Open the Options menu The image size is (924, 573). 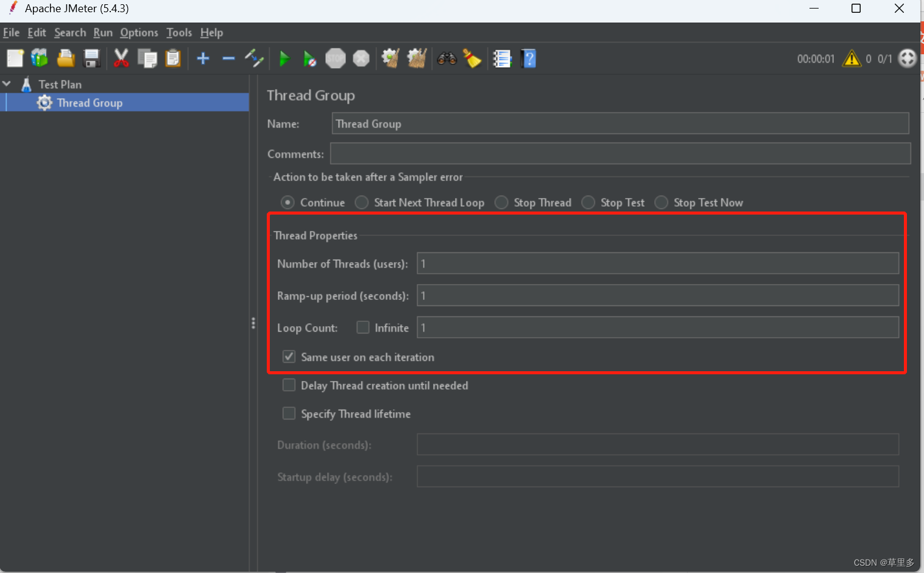pos(139,32)
